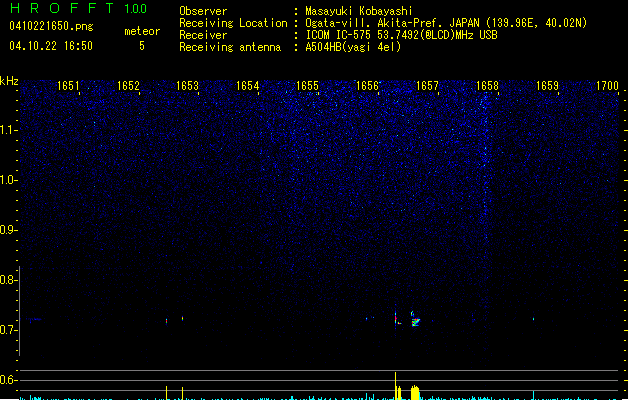
Task: Click the 1.0 kHz frequency axis label
Action: click(8, 180)
